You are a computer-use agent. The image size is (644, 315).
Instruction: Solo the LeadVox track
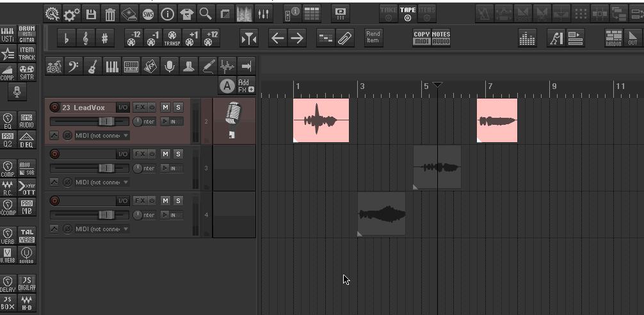178,108
